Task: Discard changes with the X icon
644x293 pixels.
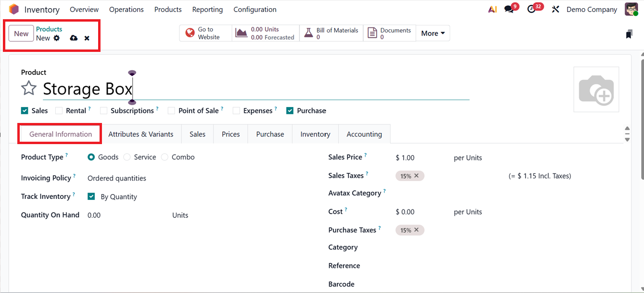Action: 87,38
